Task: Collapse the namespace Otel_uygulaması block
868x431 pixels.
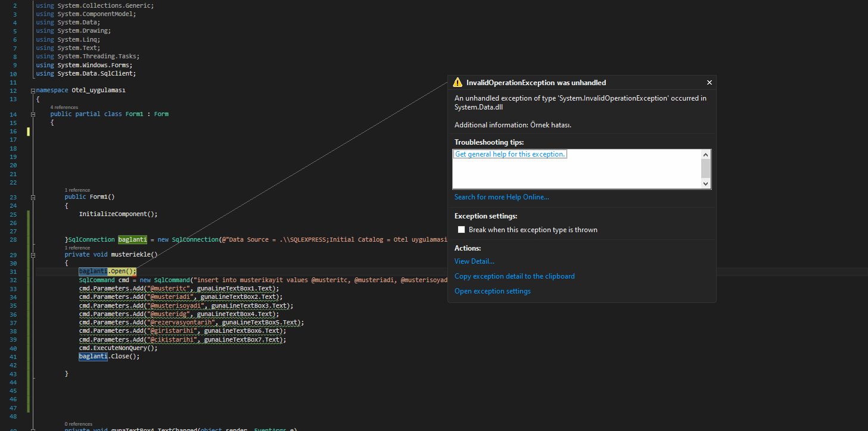Action: click(33, 90)
